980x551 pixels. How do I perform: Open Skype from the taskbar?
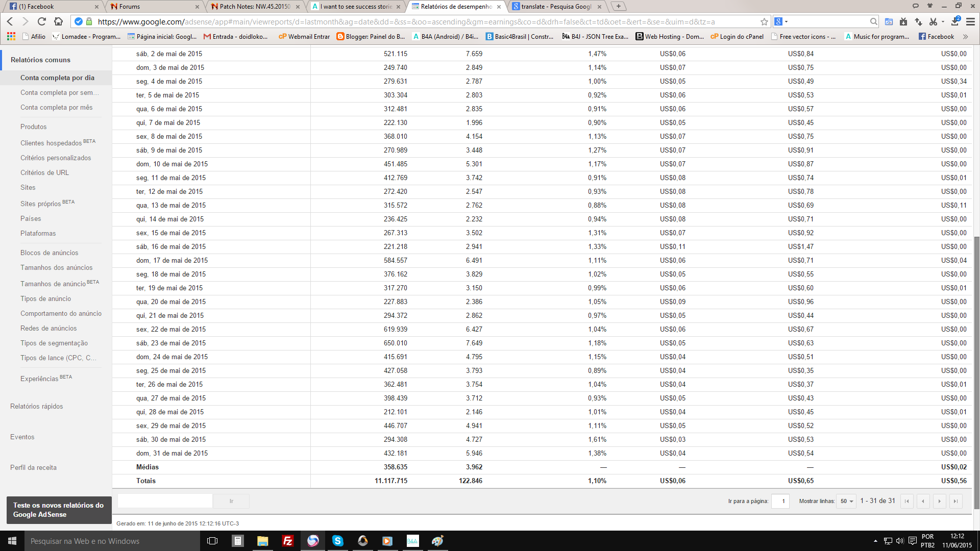point(337,541)
